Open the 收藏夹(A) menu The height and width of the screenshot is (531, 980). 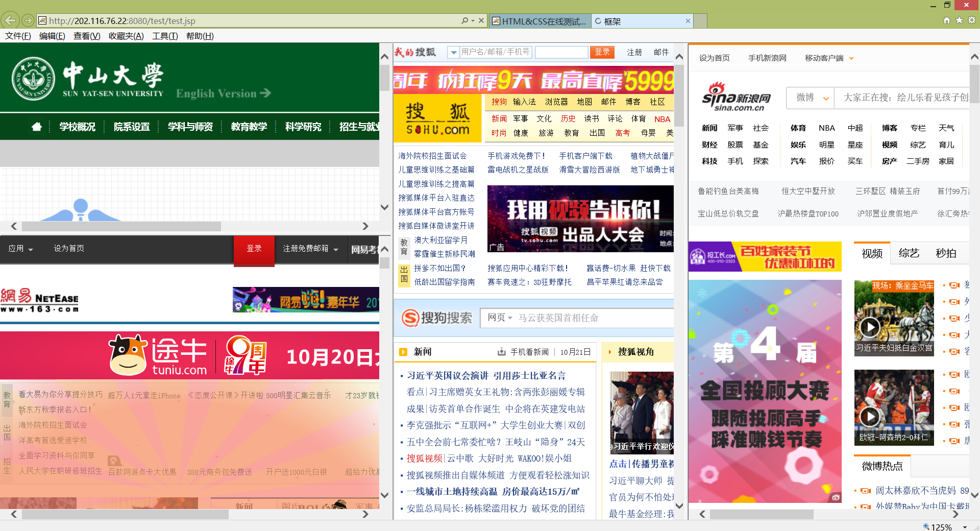tap(126, 36)
